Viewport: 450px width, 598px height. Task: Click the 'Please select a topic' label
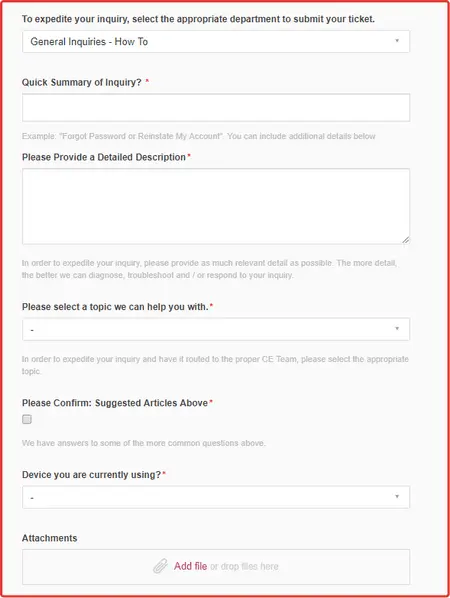pos(115,307)
